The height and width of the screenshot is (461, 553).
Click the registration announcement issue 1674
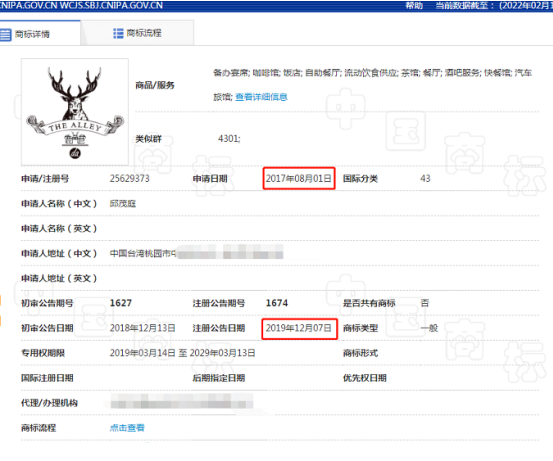coord(277,303)
